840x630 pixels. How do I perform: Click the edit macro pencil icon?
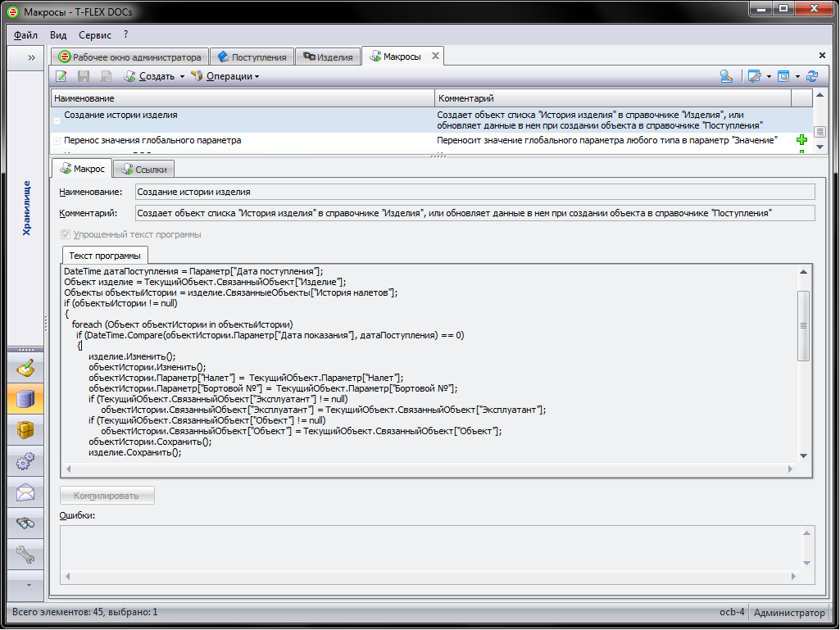tap(61, 76)
